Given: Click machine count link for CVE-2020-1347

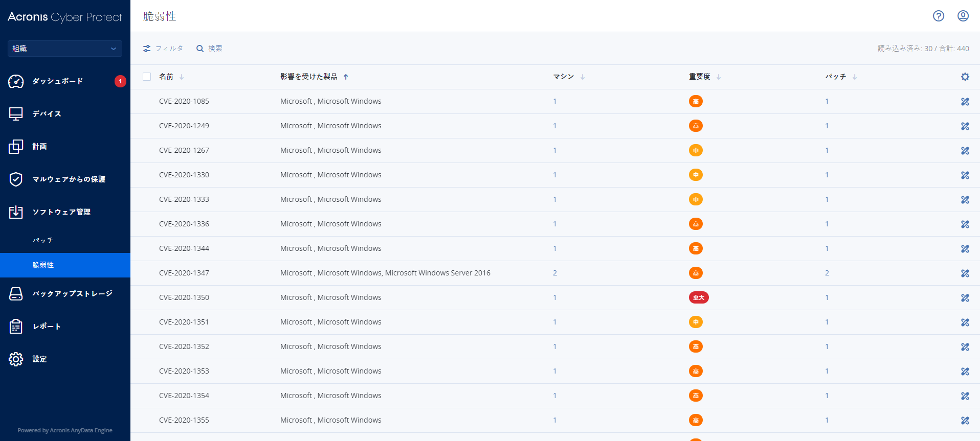Looking at the screenshot, I should pos(554,273).
